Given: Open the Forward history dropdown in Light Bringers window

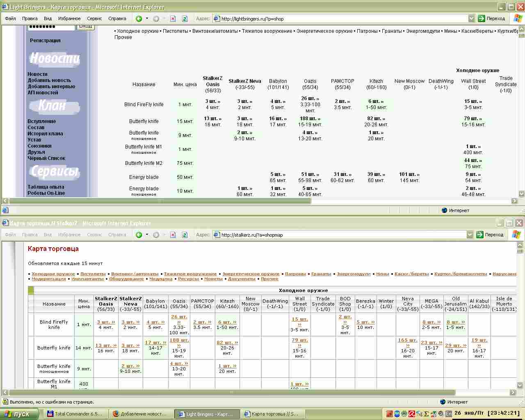Looking at the screenshot, I should click(164, 18).
